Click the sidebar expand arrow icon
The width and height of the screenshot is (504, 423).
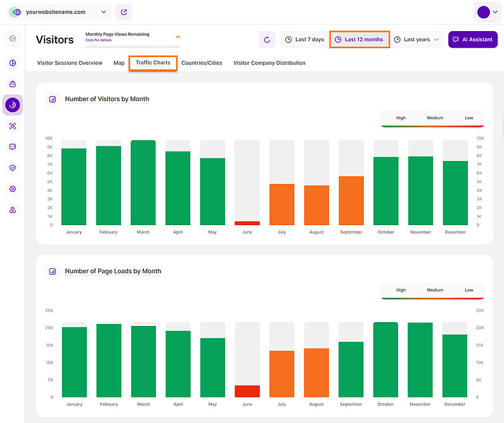[13, 39]
